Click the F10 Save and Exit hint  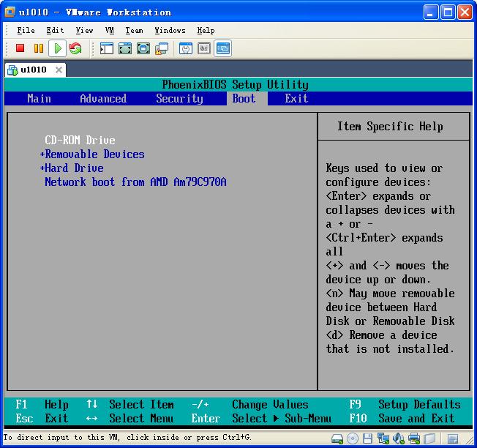[x=402, y=418]
